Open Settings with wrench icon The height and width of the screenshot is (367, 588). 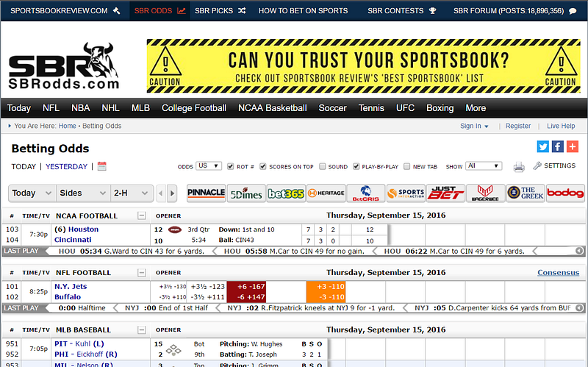coord(554,165)
